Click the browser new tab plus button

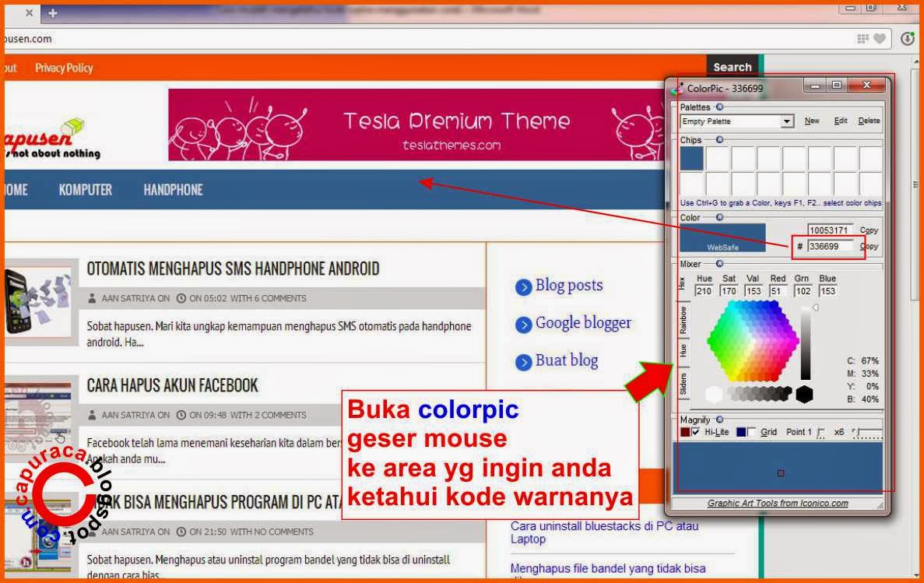[52, 13]
